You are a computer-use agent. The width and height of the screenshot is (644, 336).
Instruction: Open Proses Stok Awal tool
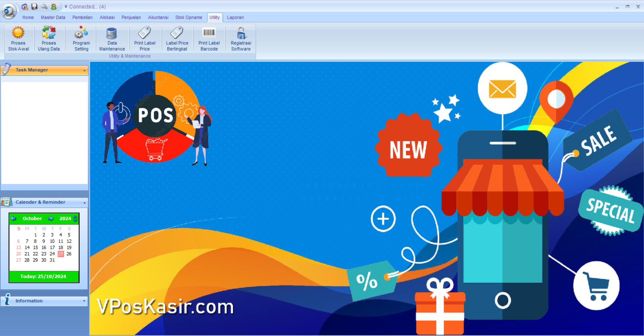(18, 39)
